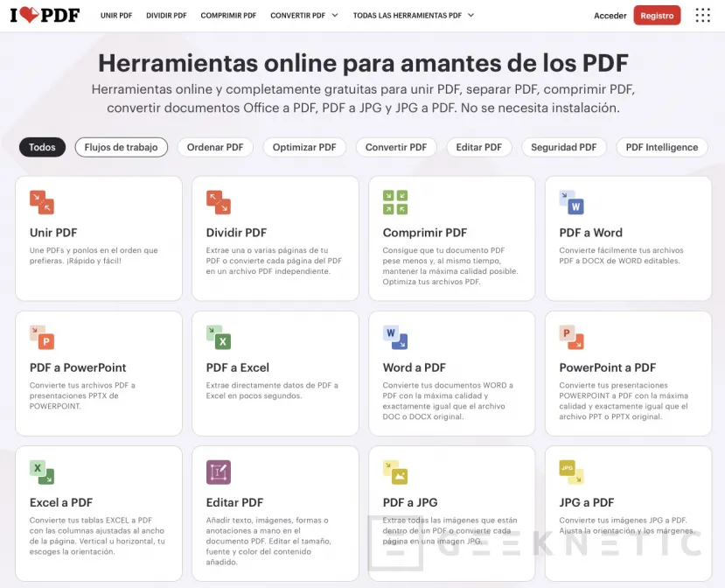Screen dimensions: 725x588
Task: Click the iLovePDF logo
Action: (x=45, y=15)
